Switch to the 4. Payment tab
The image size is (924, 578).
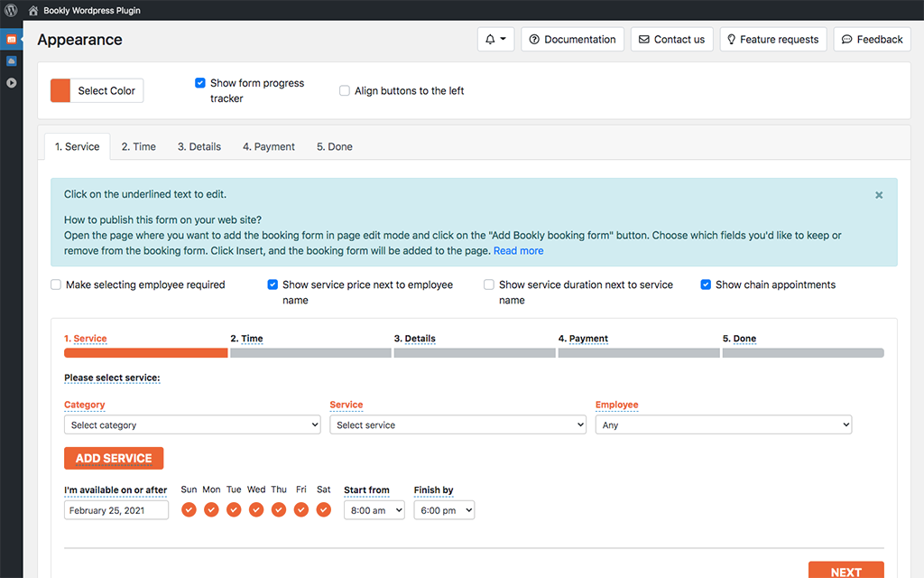[x=268, y=145]
